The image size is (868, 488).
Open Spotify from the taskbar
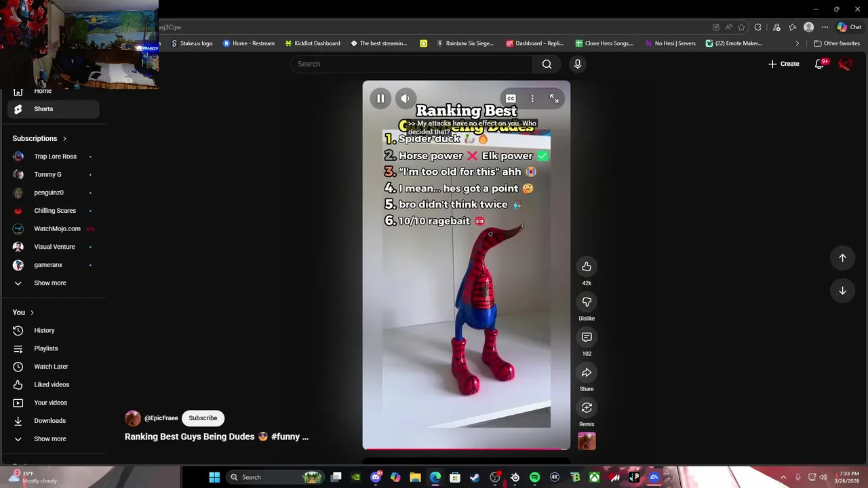pos(534,477)
